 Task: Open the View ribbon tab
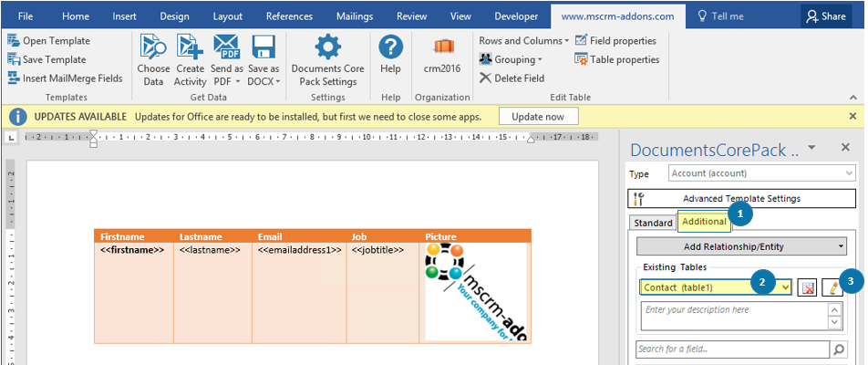coord(460,16)
